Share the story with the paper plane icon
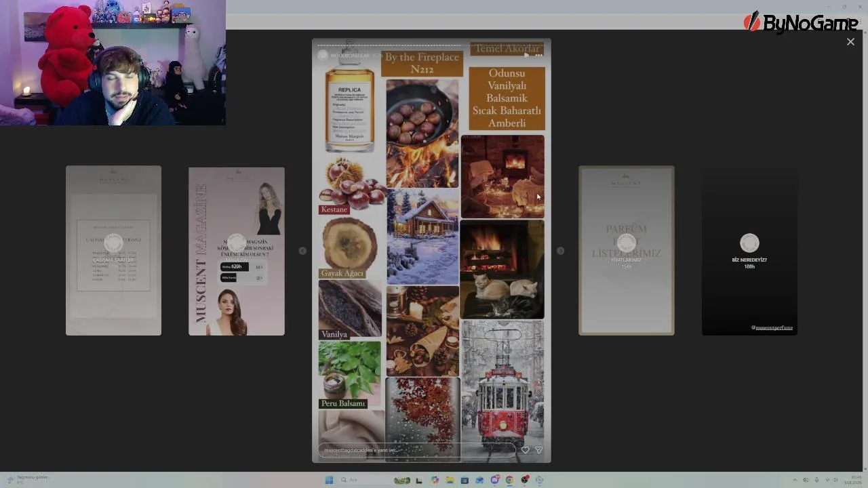 tap(539, 449)
